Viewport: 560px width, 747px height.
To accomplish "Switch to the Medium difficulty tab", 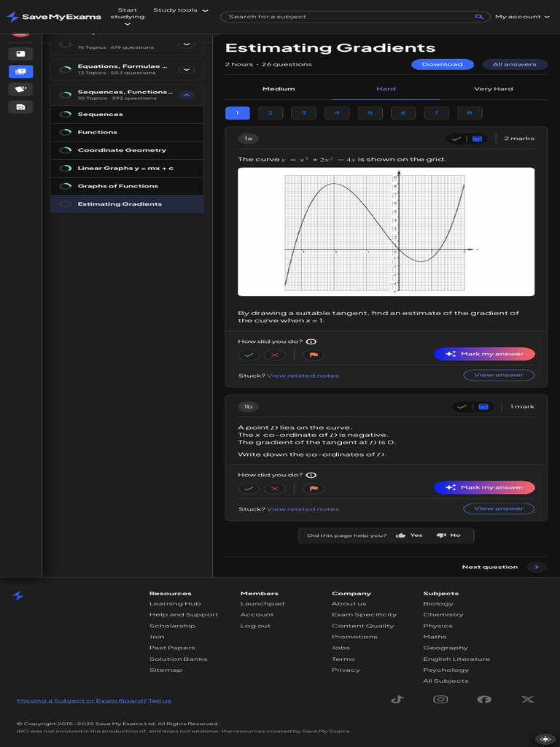I will [x=279, y=89].
